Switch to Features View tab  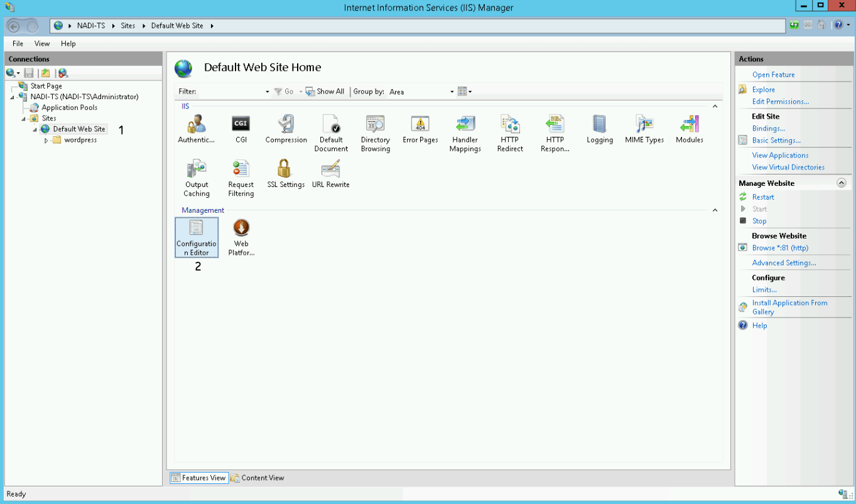click(198, 478)
